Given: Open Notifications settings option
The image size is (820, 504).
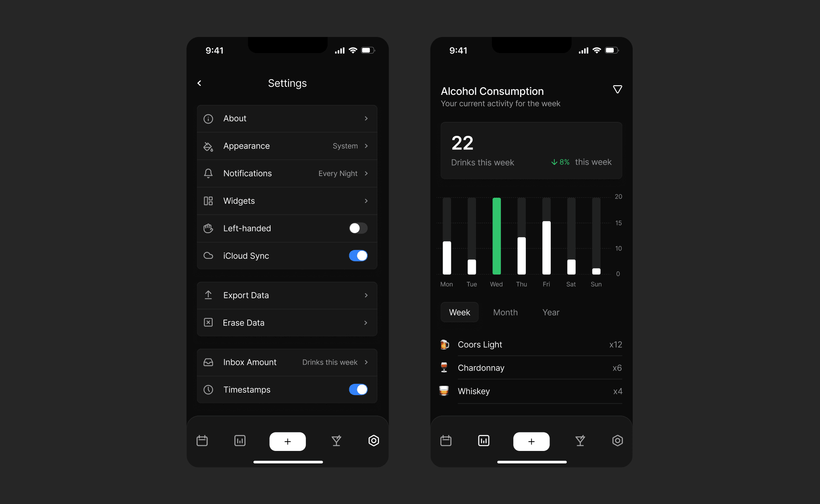Looking at the screenshot, I should tap(287, 173).
